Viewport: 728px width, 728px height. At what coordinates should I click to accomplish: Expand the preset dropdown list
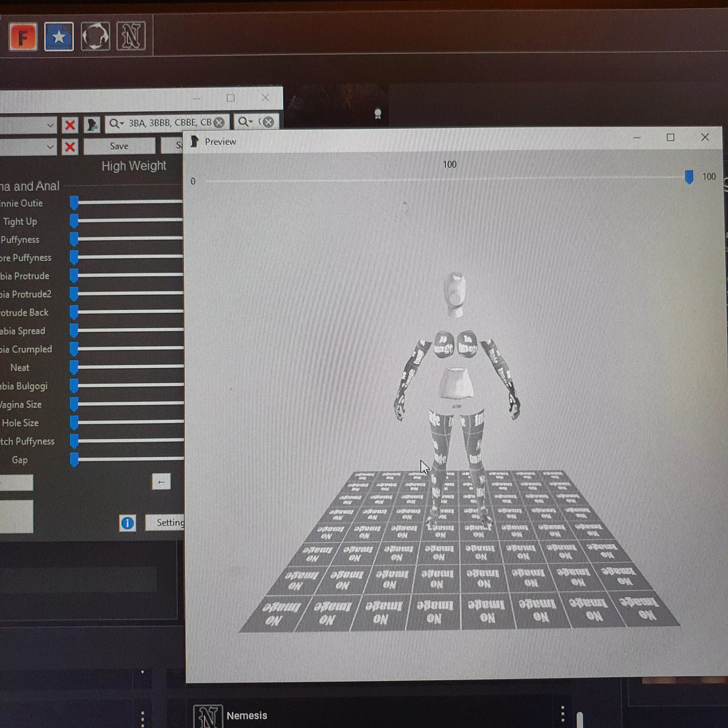click(x=51, y=147)
